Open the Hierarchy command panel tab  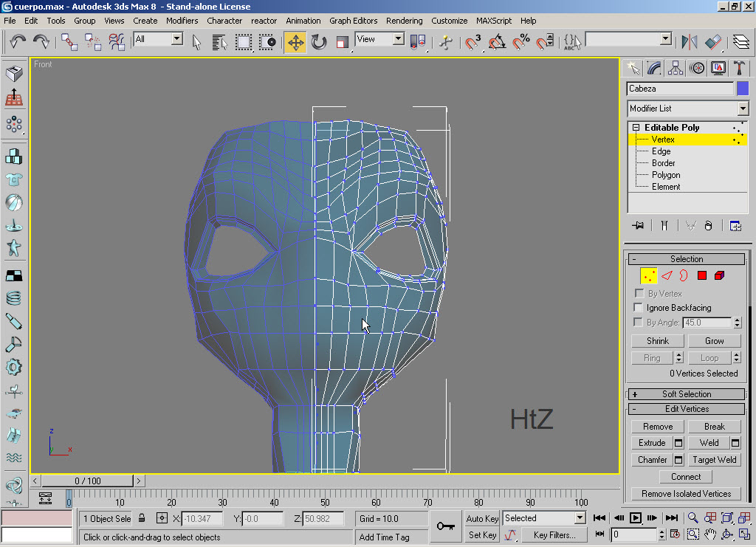click(676, 69)
